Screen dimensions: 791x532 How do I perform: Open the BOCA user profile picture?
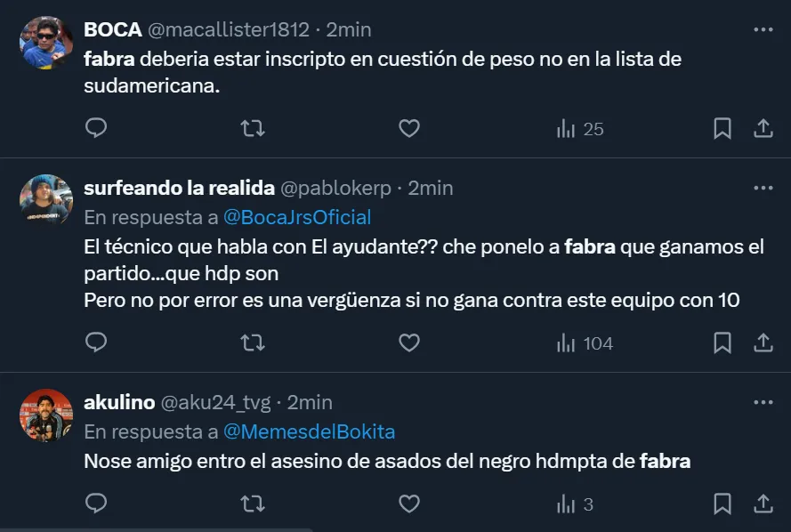pos(46,43)
